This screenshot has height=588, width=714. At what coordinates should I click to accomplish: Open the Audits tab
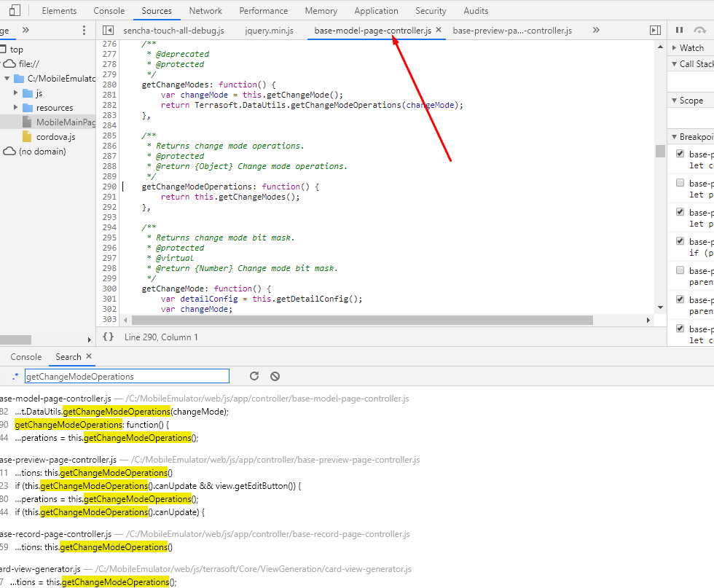coord(476,10)
